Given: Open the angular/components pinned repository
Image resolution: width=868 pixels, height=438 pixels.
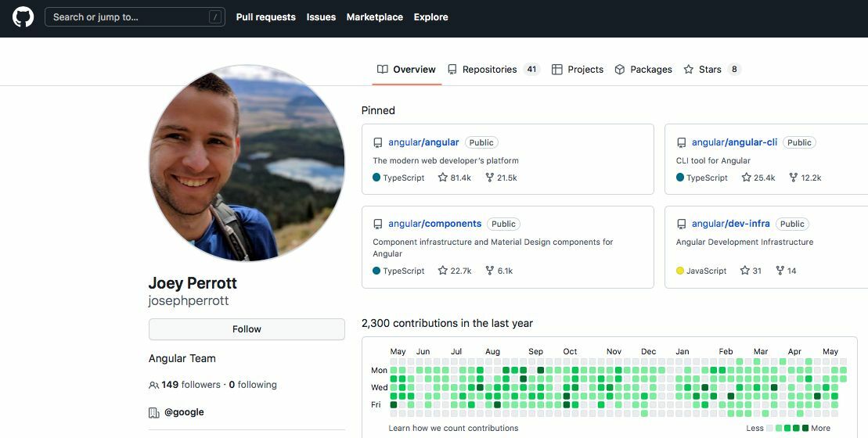Looking at the screenshot, I should [434, 224].
